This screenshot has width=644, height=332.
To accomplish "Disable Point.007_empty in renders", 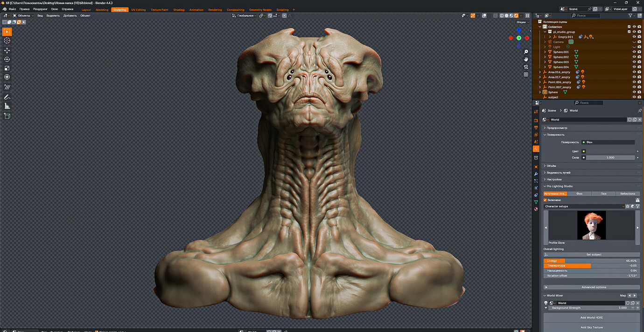I will [639, 87].
